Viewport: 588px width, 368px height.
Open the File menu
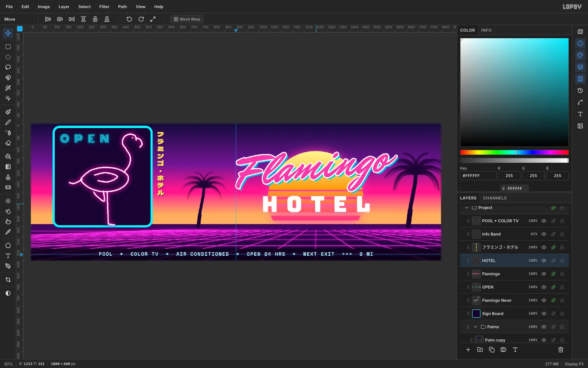[x=9, y=7]
